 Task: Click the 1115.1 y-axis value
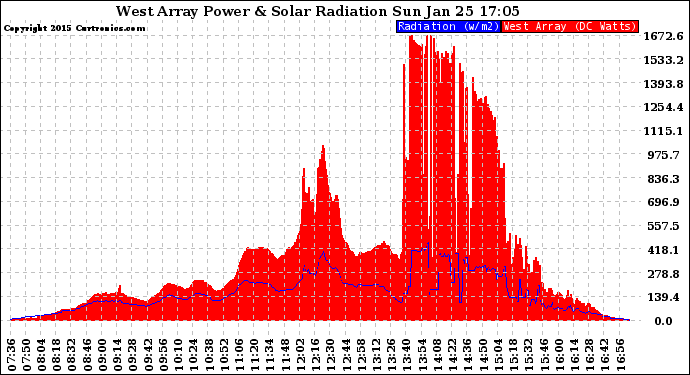coord(663,131)
